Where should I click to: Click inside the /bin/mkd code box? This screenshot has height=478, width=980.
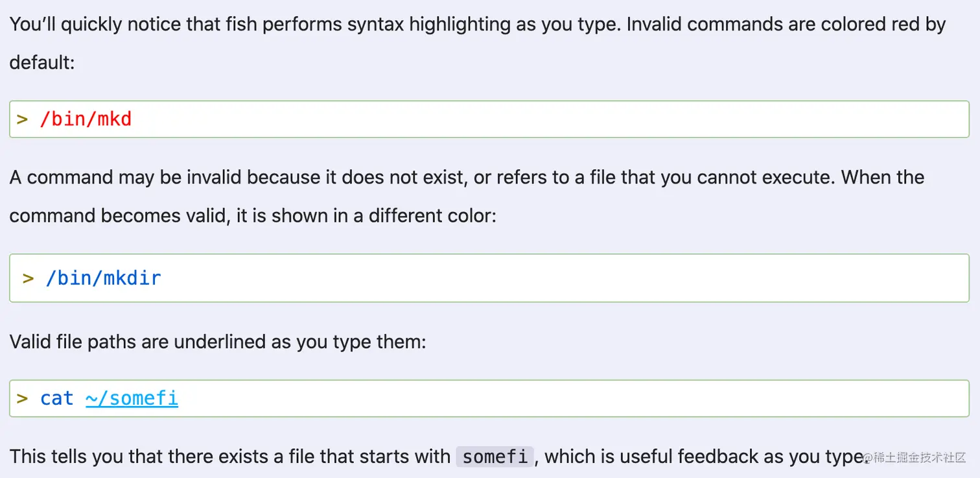[489, 119]
